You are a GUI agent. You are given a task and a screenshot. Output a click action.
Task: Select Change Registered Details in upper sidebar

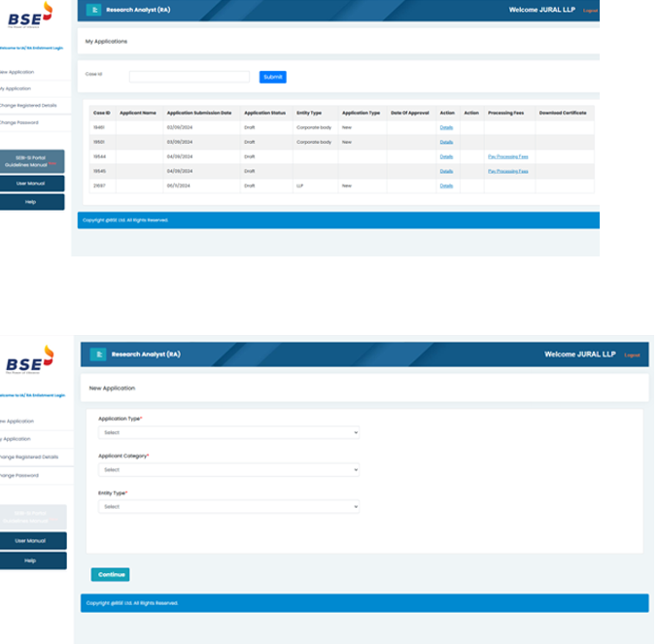[29, 105]
